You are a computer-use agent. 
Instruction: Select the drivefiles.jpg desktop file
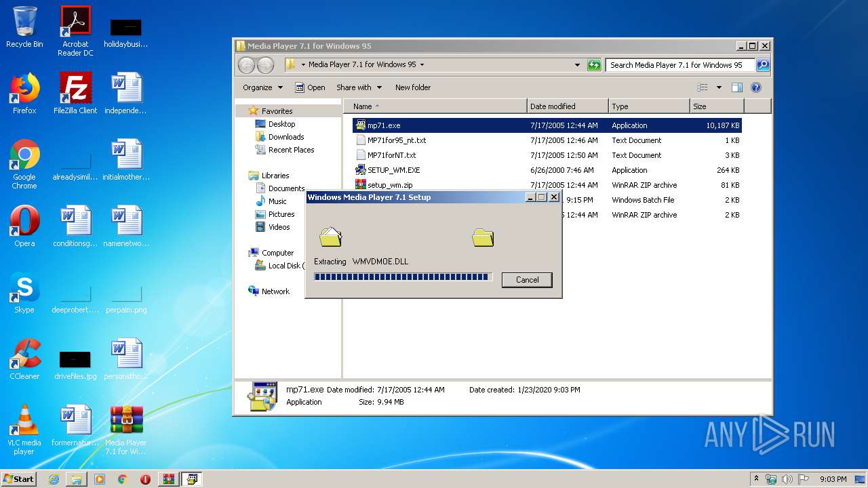[x=75, y=365]
